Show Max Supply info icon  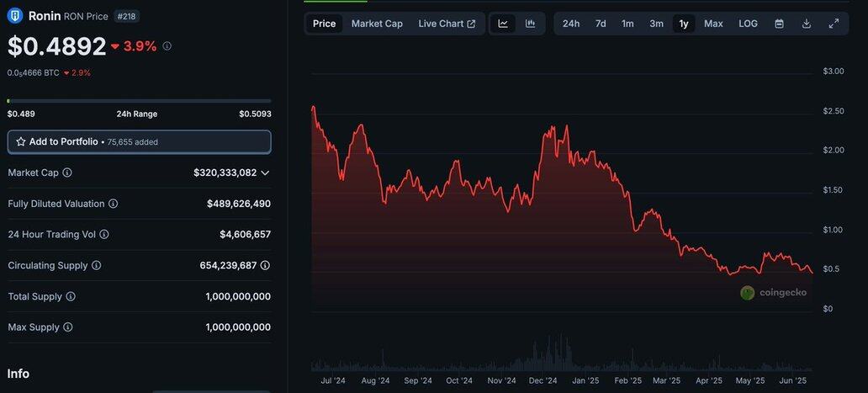click(68, 327)
